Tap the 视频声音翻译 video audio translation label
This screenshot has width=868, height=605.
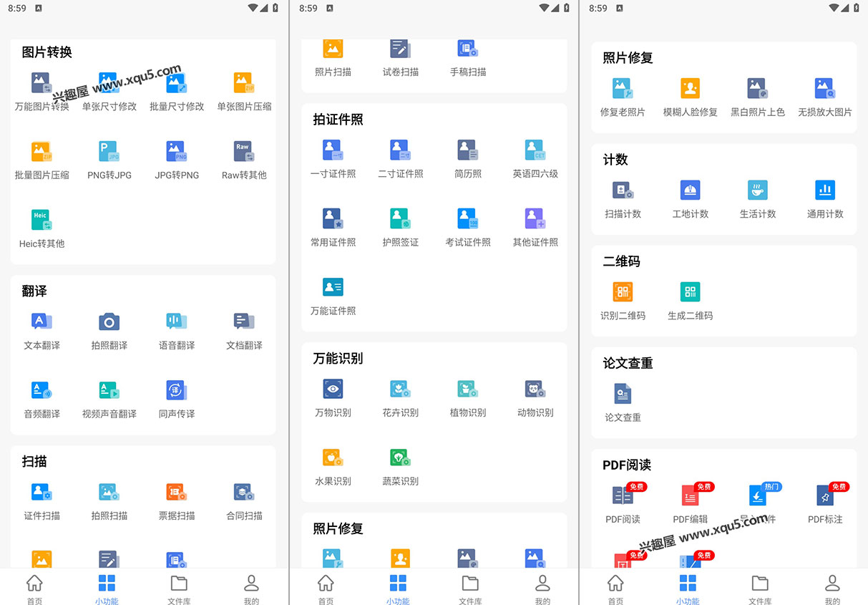coord(109,414)
